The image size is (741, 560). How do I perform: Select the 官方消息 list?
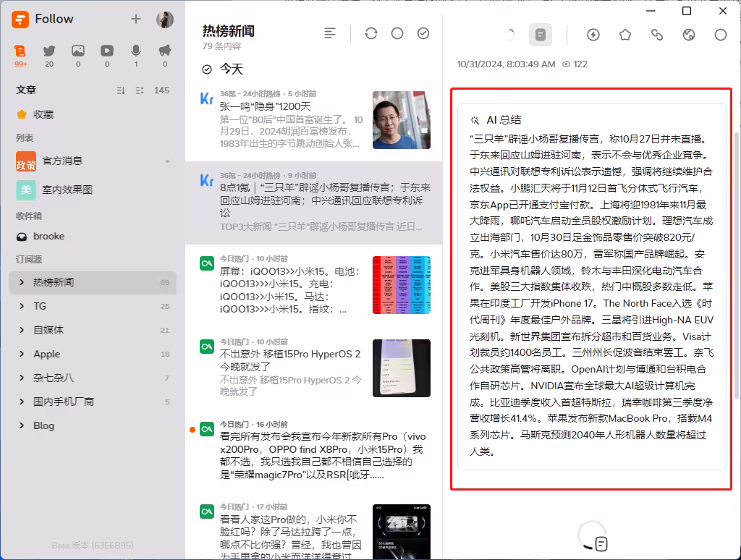click(62, 161)
